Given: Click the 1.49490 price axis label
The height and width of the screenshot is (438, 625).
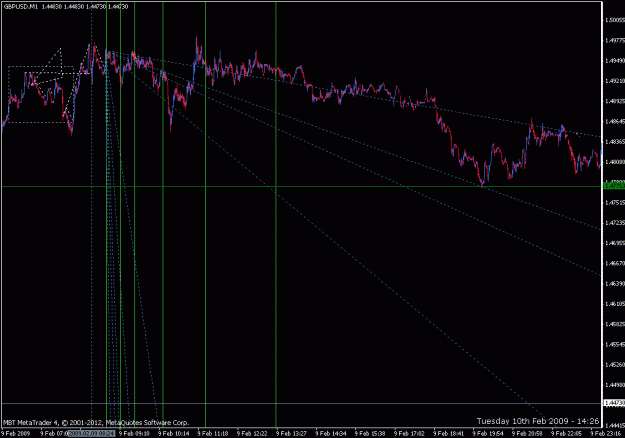Looking at the screenshot, I should click(615, 61).
